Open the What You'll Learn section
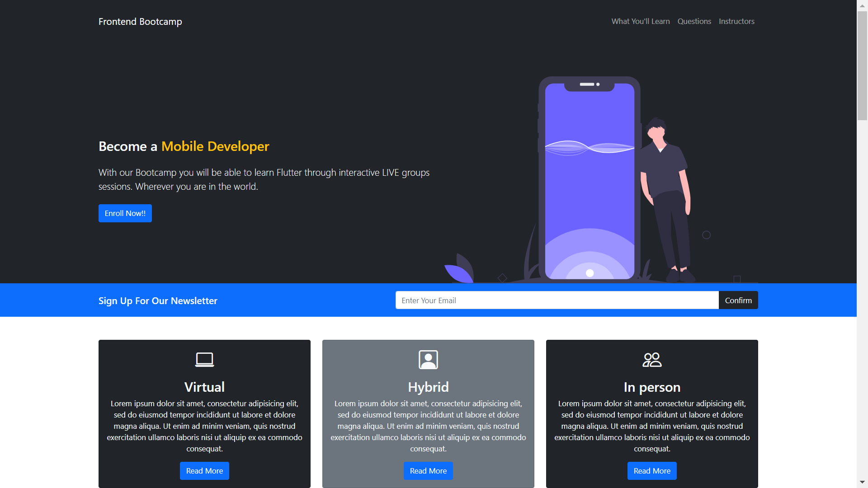This screenshot has height=488, width=868. point(641,21)
